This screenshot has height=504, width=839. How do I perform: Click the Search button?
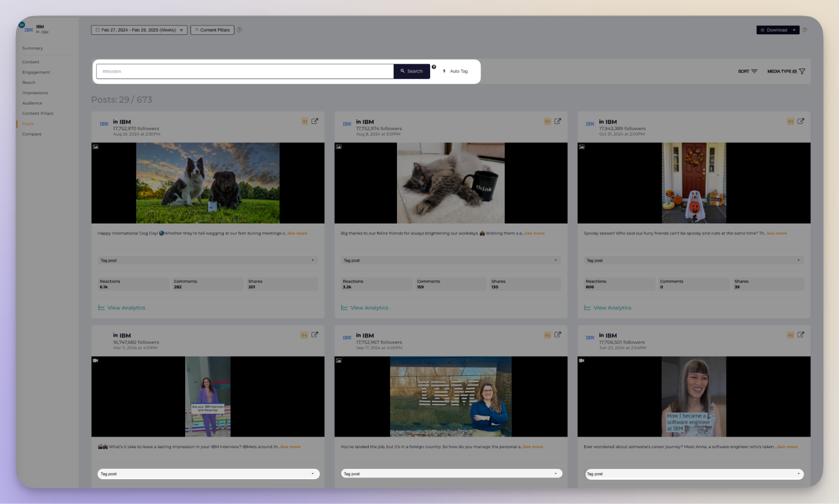(412, 71)
